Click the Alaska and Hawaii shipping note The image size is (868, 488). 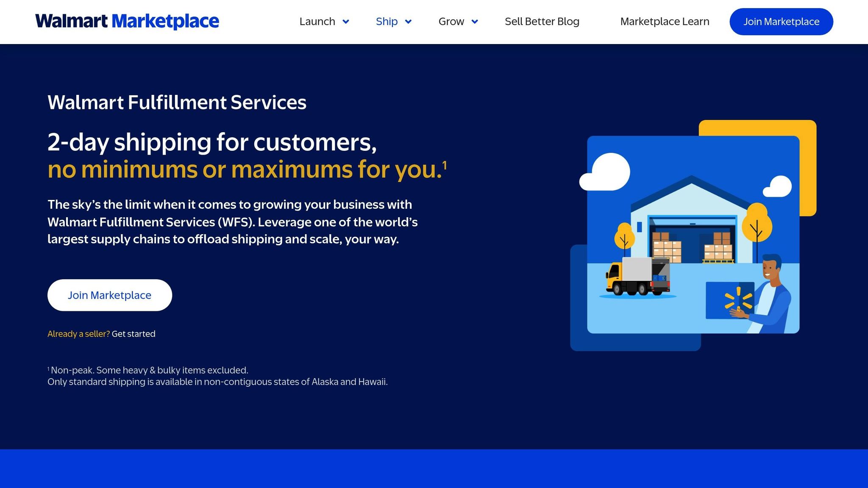coord(217,382)
